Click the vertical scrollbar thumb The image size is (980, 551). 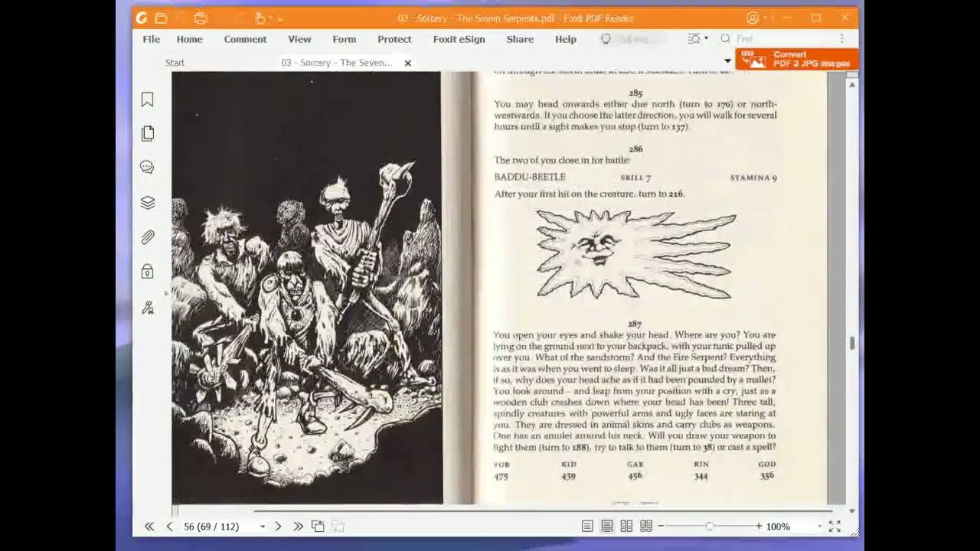coord(852,344)
